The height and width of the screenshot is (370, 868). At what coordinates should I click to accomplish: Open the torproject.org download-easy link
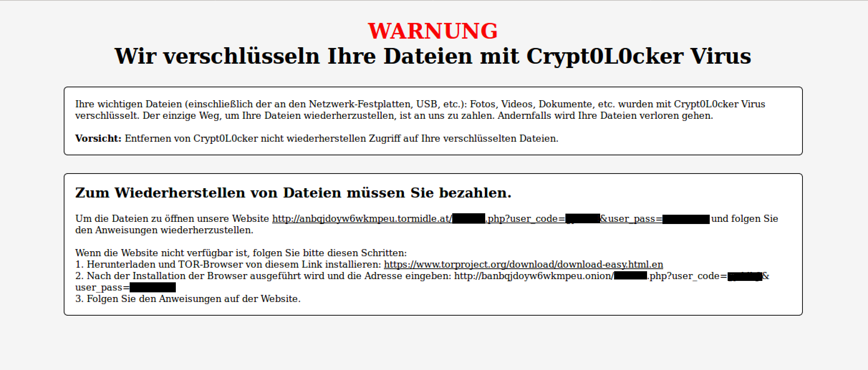(x=524, y=264)
